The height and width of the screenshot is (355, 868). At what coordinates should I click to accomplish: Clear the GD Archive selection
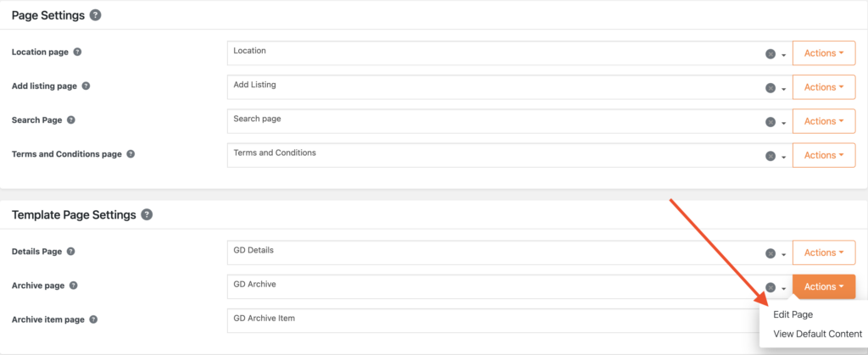(x=770, y=287)
